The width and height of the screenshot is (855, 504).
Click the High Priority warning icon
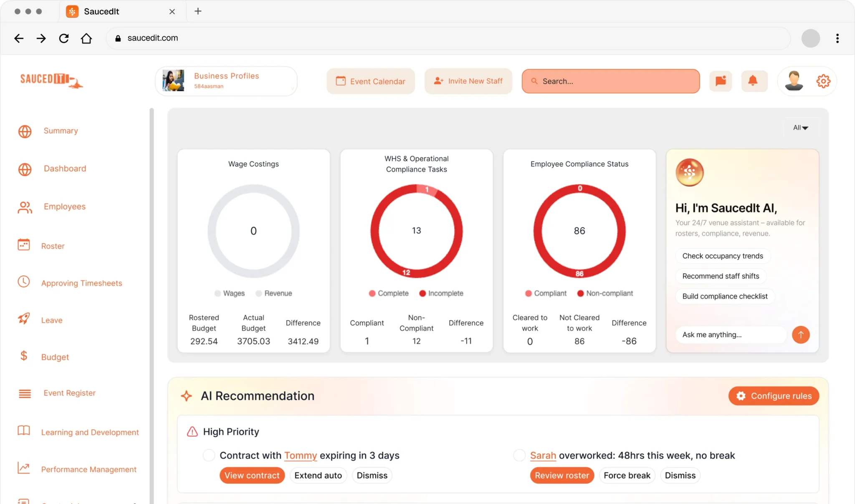tap(192, 431)
